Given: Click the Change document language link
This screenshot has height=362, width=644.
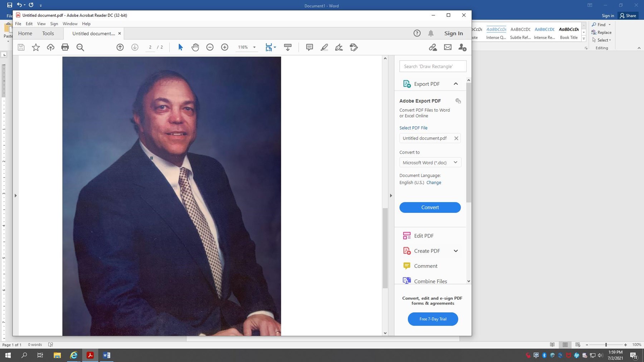Looking at the screenshot, I should coord(434,182).
